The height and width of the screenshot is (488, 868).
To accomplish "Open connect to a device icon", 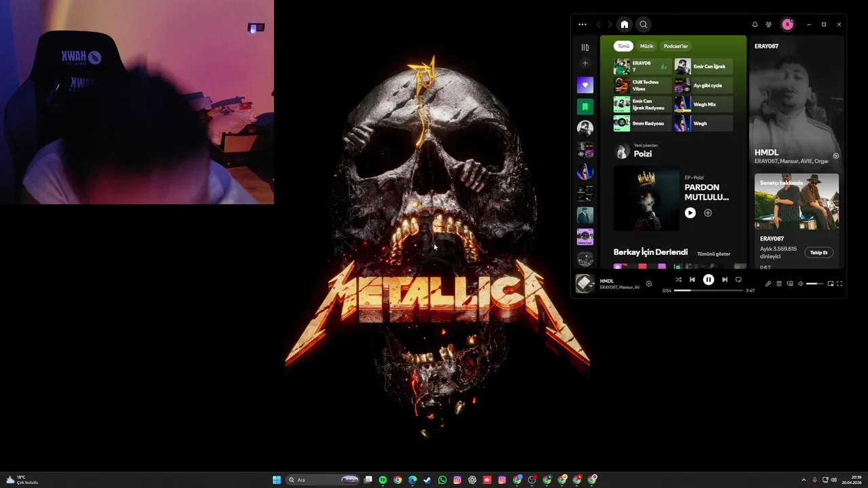I will coord(790,284).
